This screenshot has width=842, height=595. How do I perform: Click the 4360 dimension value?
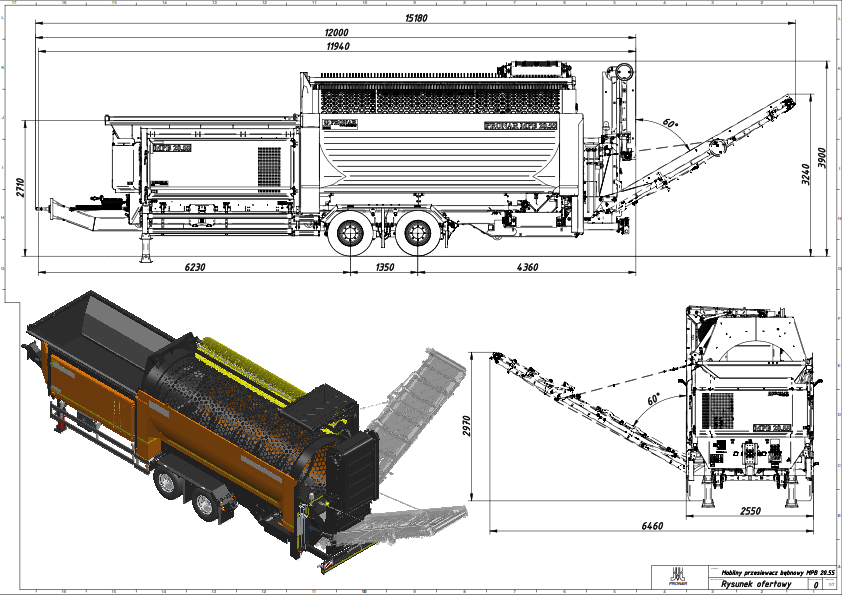click(527, 267)
